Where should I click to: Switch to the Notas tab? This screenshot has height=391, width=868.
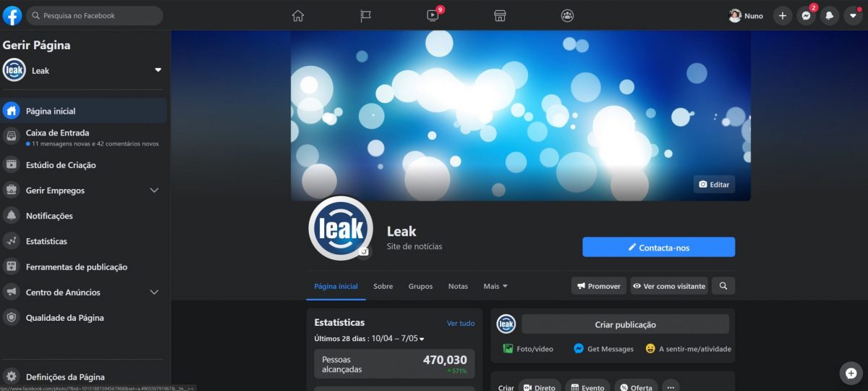[x=458, y=286]
